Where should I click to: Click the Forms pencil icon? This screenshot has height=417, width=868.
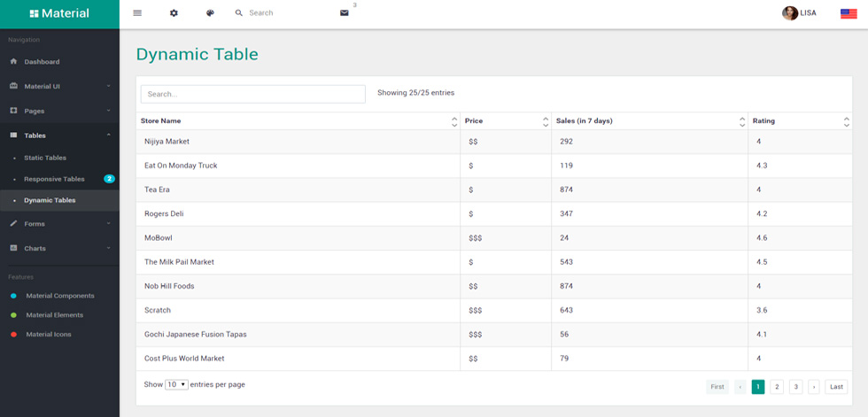(x=14, y=223)
